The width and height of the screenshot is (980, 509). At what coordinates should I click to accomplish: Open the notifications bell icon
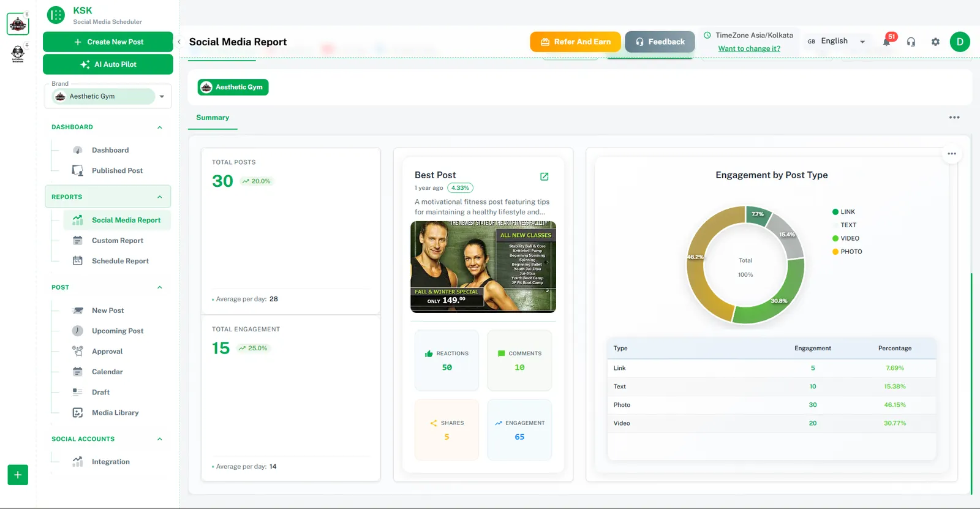pos(886,42)
